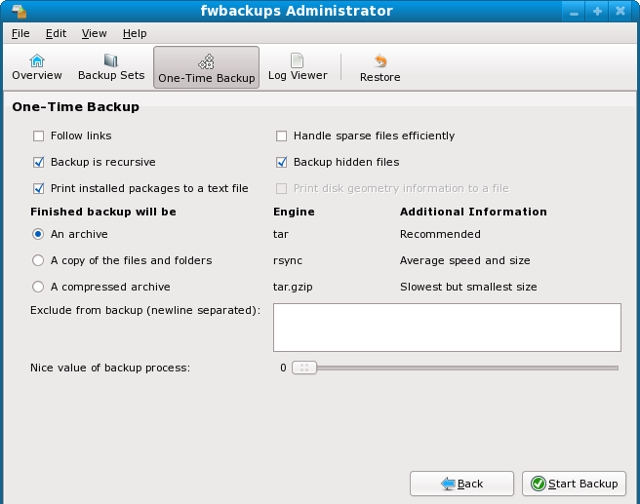Uncheck Backup is recursive
640x504 pixels.
point(38,162)
